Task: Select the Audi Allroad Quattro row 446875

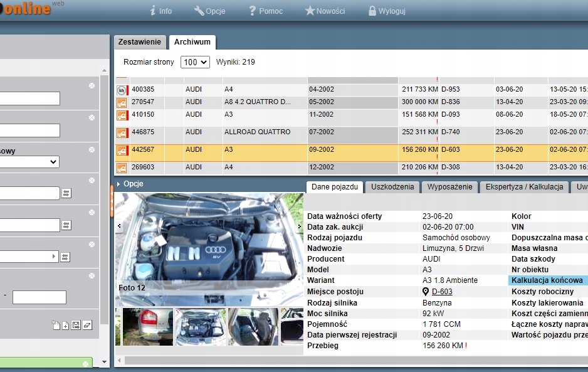Action: pos(257,132)
